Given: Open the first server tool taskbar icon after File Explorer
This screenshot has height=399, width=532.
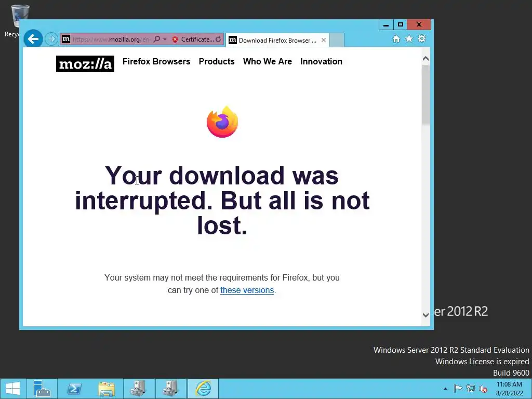Looking at the screenshot, I should click(x=138, y=389).
